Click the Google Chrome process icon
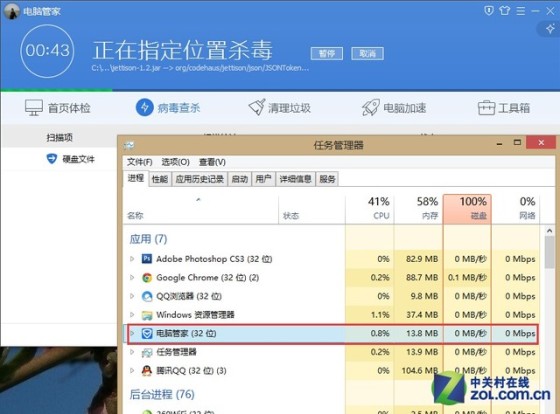560x414 pixels. (x=147, y=278)
